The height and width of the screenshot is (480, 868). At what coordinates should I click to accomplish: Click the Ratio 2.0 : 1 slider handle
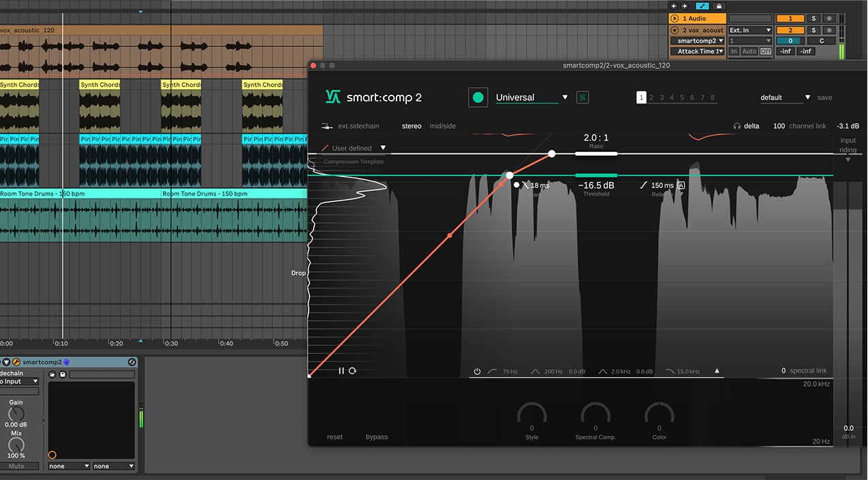click(x=596, y=153)
